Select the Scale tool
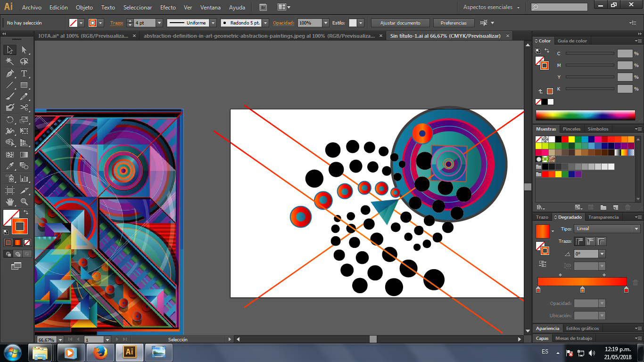Viewport: 644px width, 362px height. coord(24,120)
